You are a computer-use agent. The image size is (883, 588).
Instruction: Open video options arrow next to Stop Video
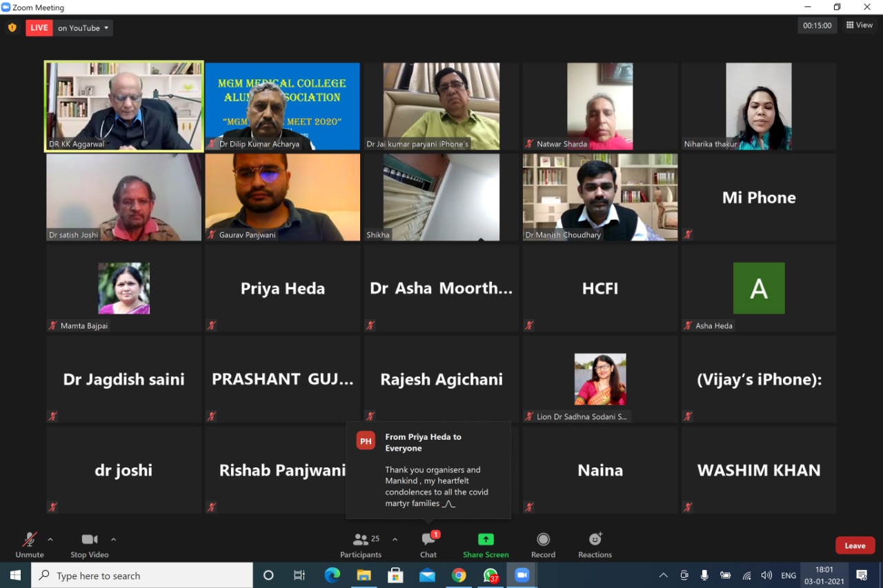tap(114, 539)
